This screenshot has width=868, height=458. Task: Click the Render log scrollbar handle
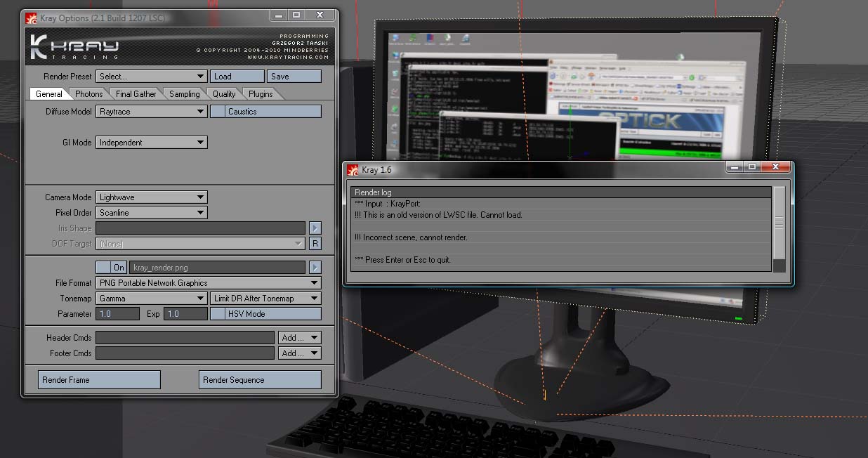(779, 223)
